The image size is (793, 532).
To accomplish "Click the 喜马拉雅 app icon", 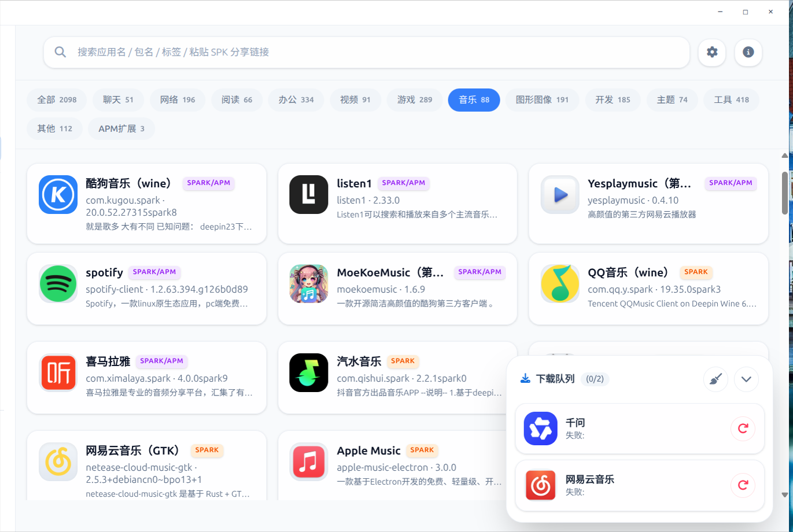I will (x=58, y=373).
